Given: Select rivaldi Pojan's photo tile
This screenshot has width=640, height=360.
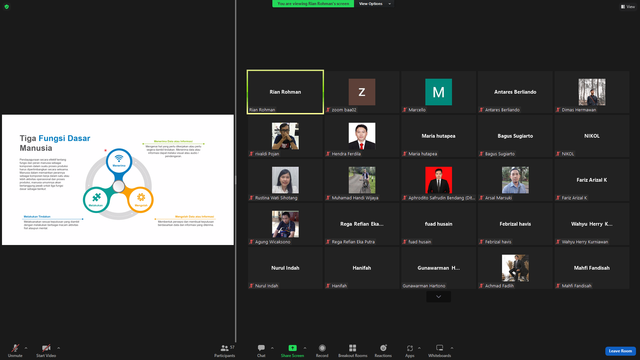Looking at the screenshot, I should pos(285,136).
